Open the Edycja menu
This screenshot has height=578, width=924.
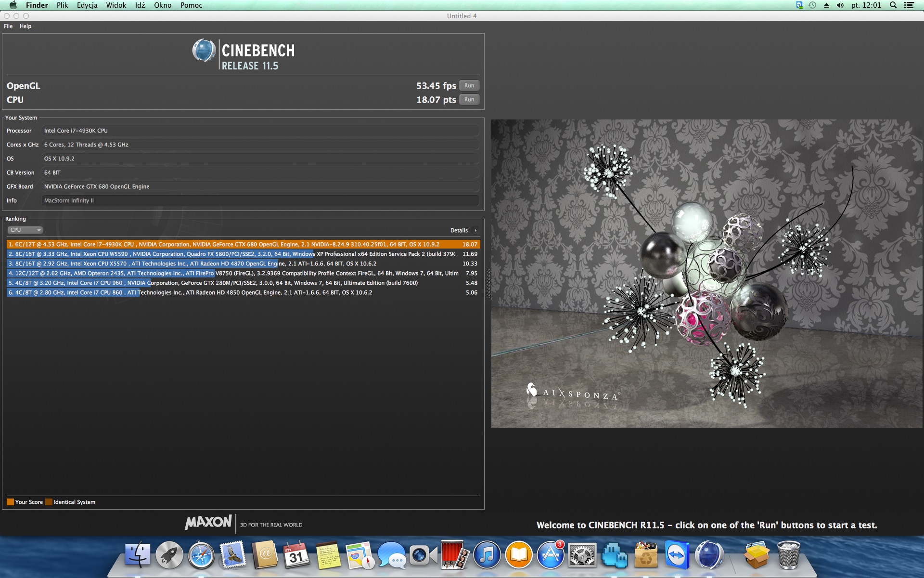87,5
